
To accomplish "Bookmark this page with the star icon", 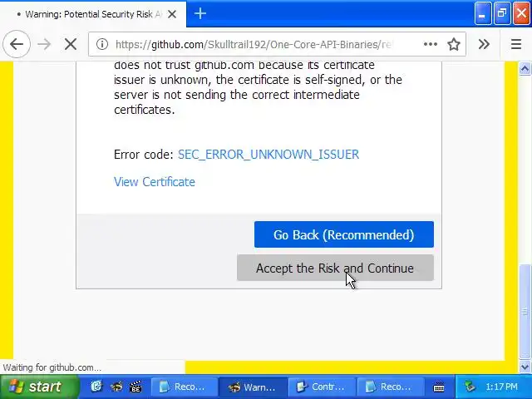I will tap(454, 44).
